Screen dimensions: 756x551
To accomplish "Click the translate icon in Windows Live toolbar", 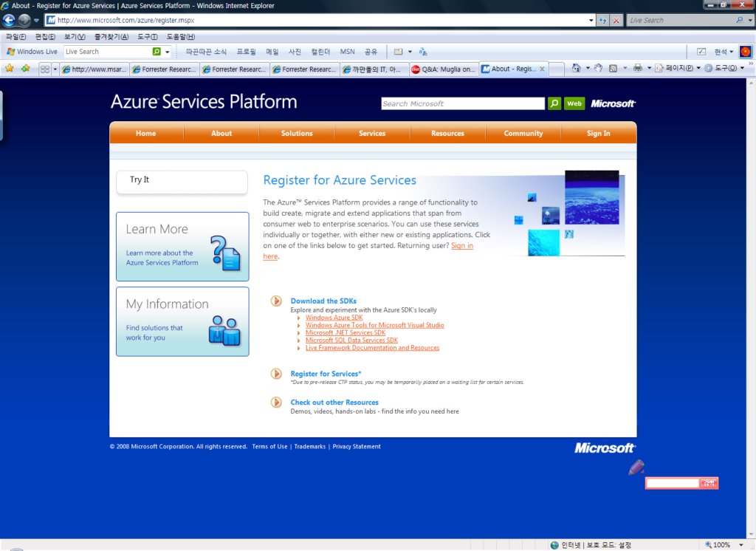I will [423, 52].
